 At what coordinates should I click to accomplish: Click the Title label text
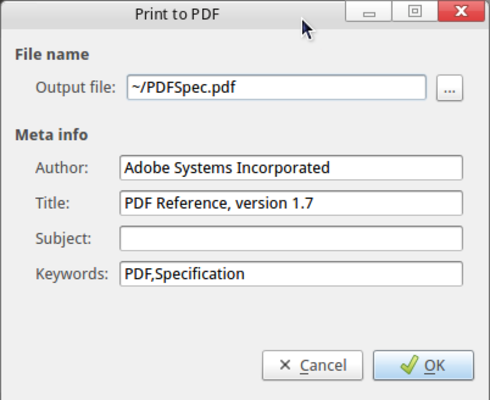pos(53,203)
